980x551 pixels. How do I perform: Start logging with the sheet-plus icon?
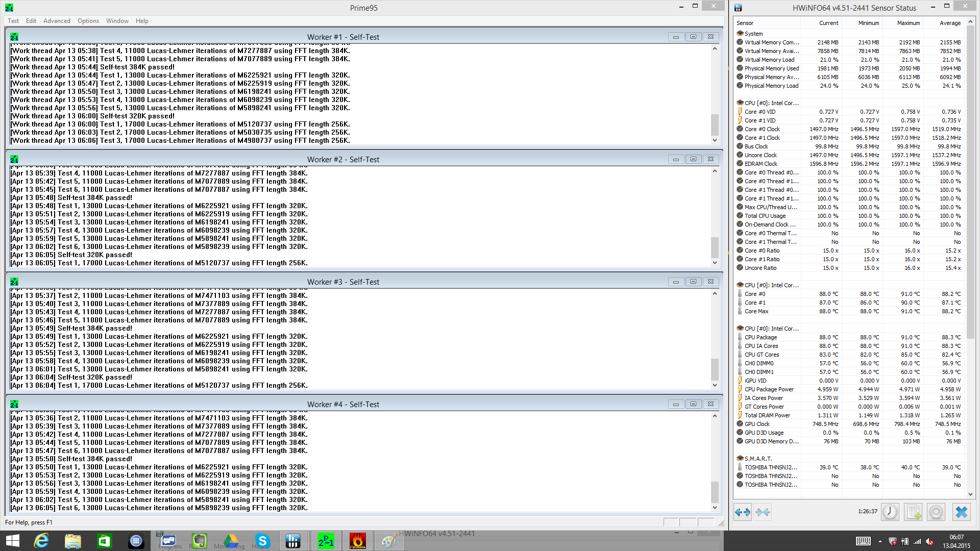[913, 512]
